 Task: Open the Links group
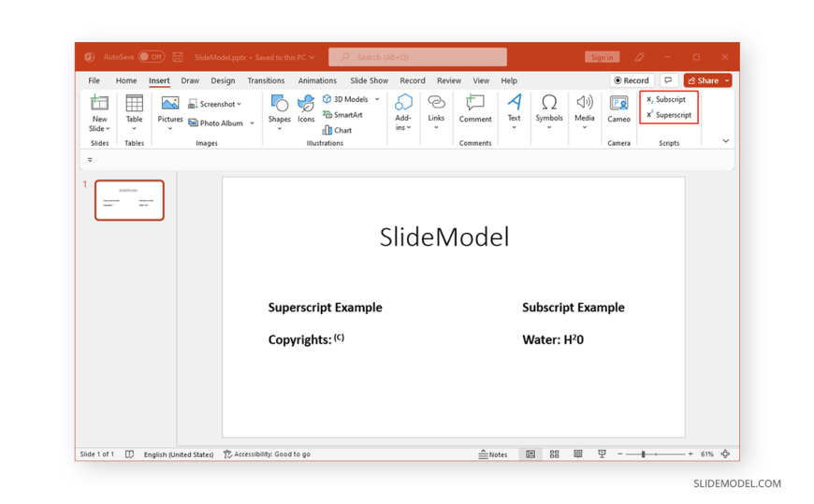click(436, 111)
